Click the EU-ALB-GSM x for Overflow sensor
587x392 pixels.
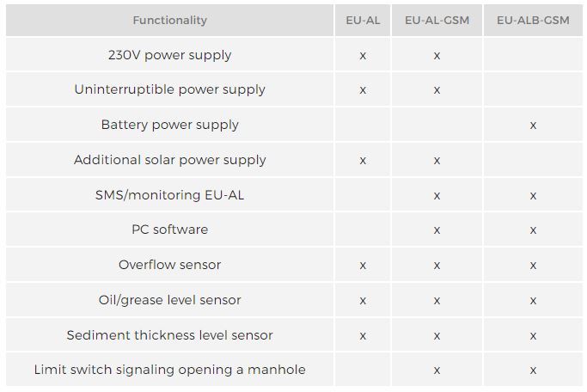pyautogui.click(x=533, y=266)
